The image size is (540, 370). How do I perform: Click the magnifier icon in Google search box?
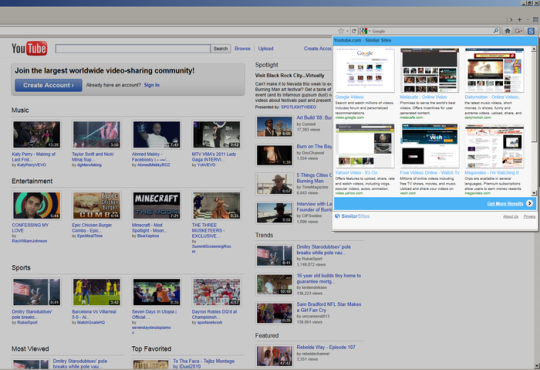tap(496, 31)
